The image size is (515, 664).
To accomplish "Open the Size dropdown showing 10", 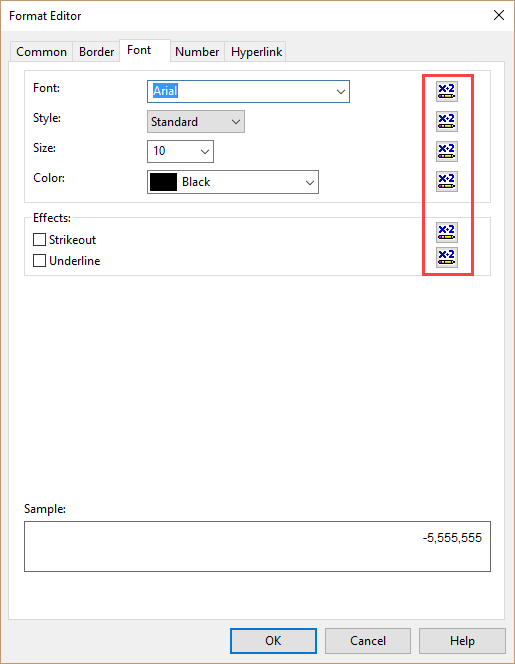I will pyautogui.click(x=180, y=151).
